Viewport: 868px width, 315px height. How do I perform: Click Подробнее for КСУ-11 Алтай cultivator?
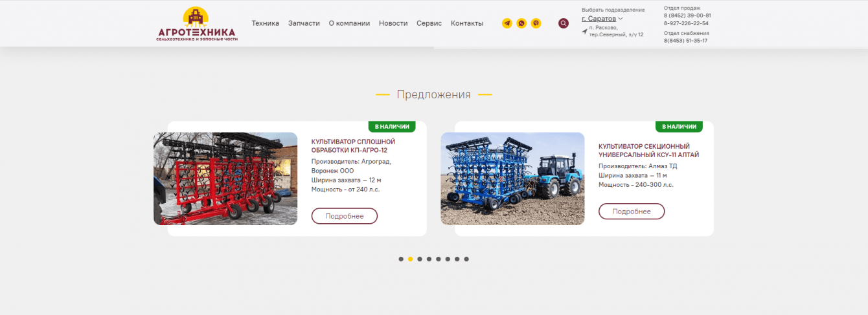coord(632,212)
